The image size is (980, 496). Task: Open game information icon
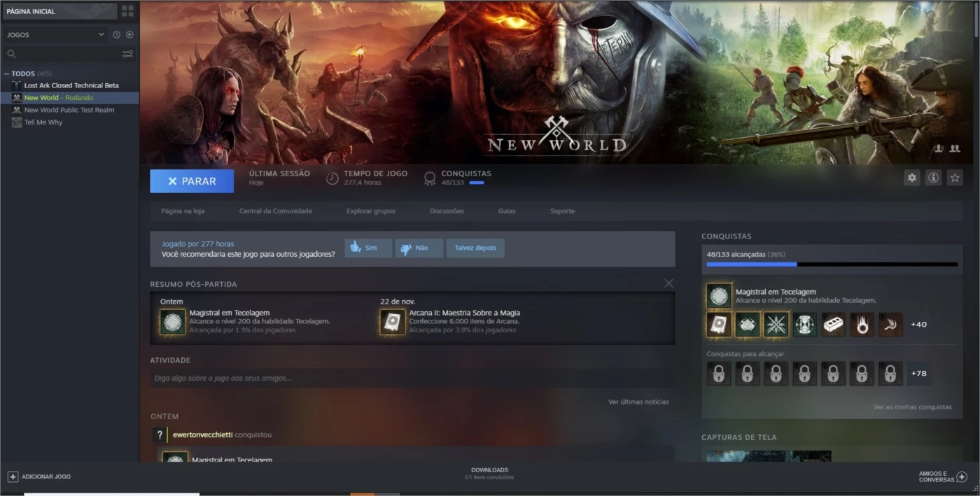(933, 178)
